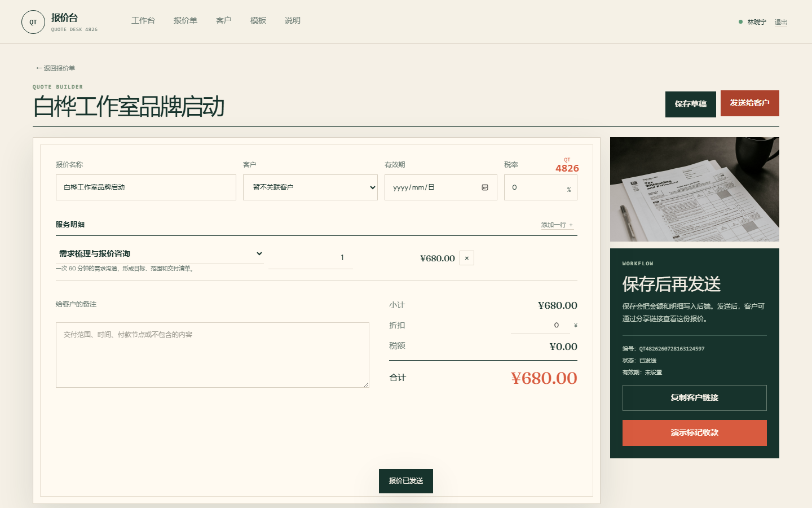Click the 报价已发送 toast notification

click(406, 481)
